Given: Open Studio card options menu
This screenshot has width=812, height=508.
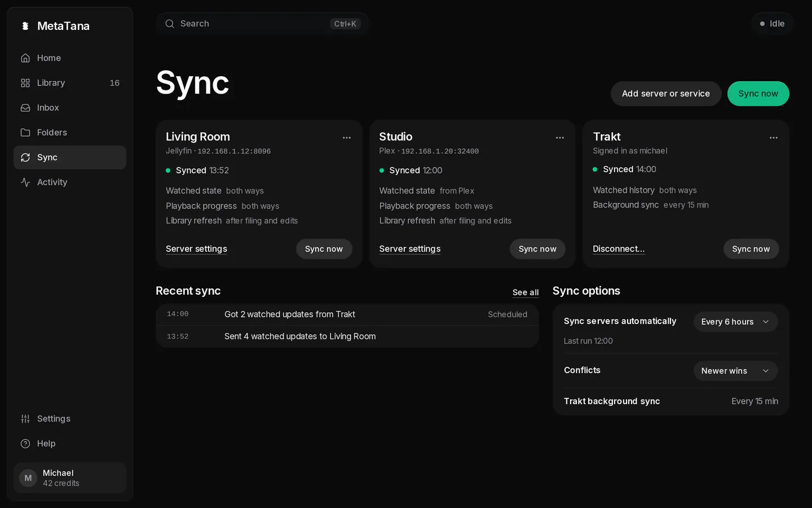Looking at the screenshot, I should (560, 138).
